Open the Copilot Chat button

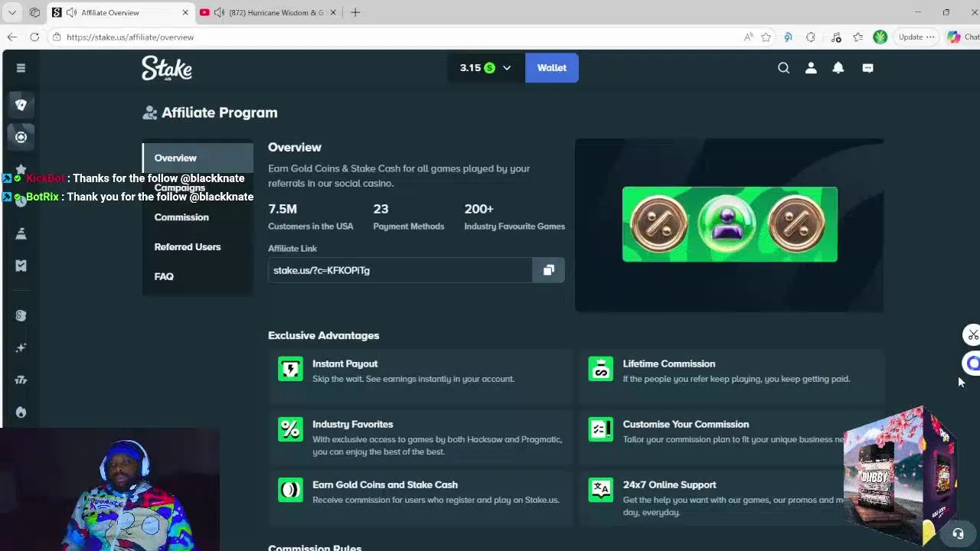(x=962, y=37)
